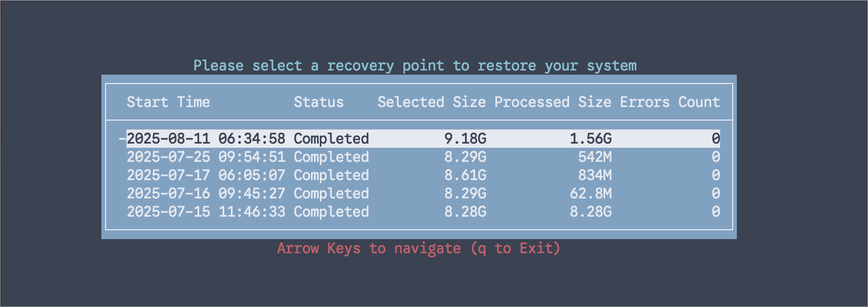Click the 9.18G selected size value
The width and height of the screenshot is (868, 307).
(465, 139)
